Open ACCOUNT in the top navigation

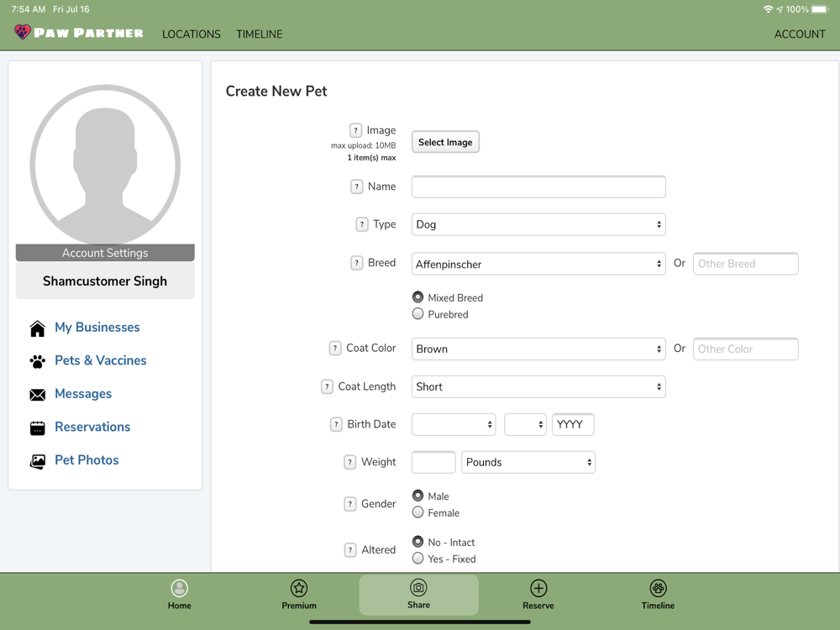click(x=800, y=34)
